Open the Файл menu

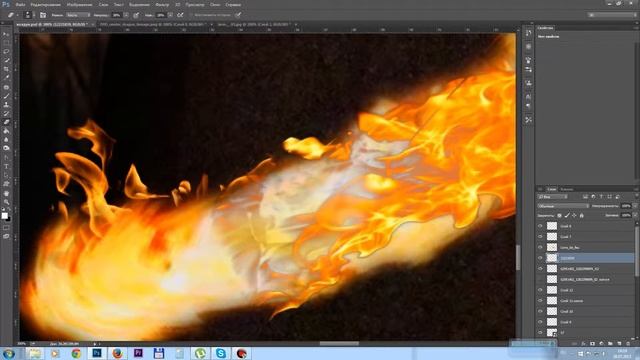[20, 4]
